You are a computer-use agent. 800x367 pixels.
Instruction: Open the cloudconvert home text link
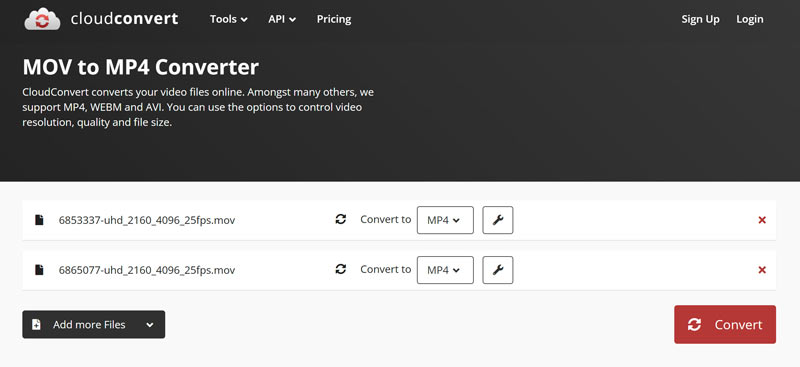click(x=124, y=19)
